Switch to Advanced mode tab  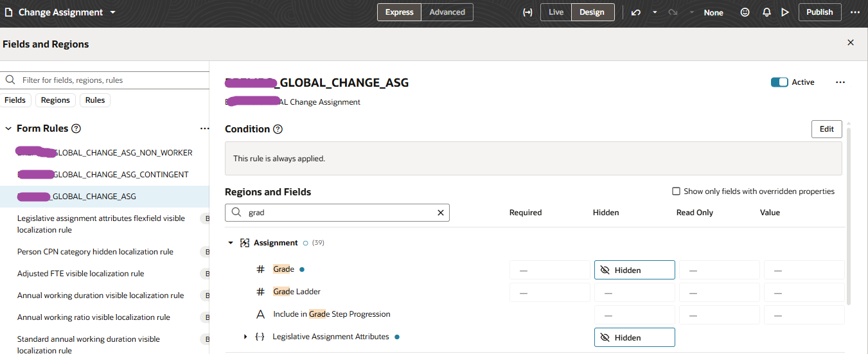coord(447,12)
